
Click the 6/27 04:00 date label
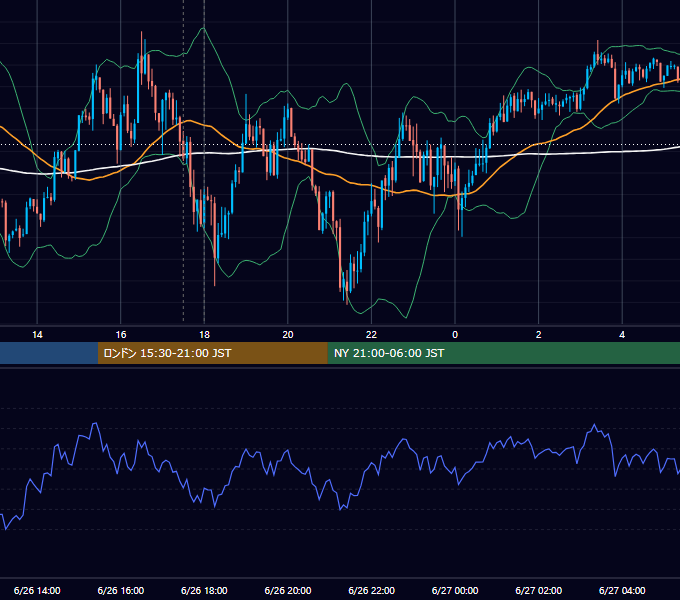pos(622,590)
